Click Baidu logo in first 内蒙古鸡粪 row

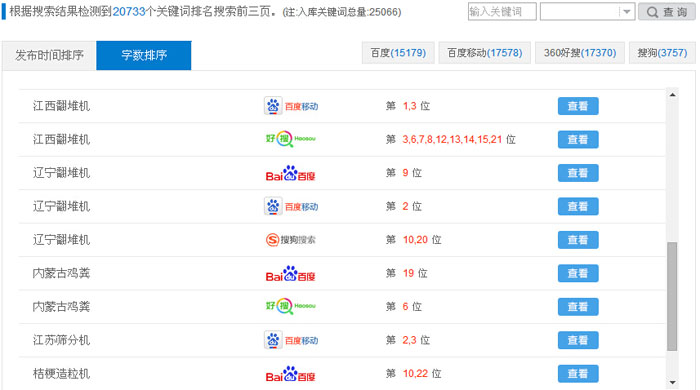[291, 274]
